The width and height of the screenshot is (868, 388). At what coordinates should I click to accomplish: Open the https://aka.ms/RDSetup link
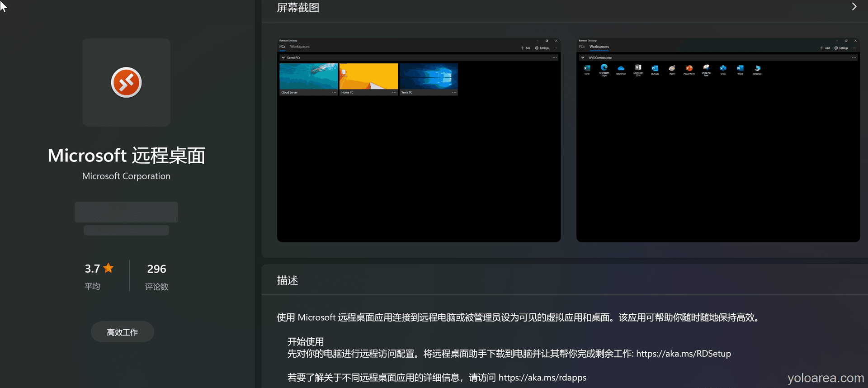(x=684, y=354)
